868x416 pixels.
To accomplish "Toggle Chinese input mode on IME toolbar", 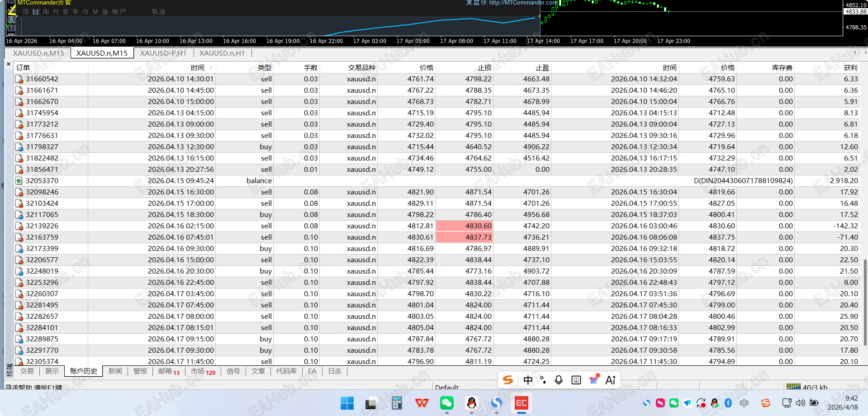I will pyautogui.click(x=528, y=380).
